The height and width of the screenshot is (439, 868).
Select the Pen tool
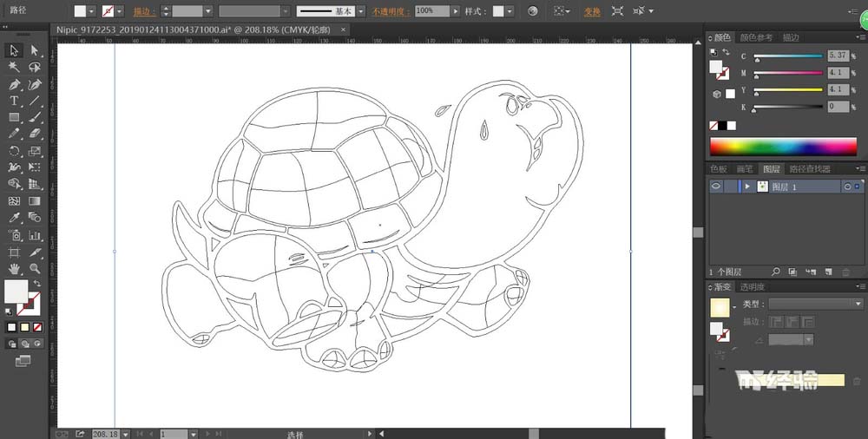pyautogui.click(x=14, y=84)
